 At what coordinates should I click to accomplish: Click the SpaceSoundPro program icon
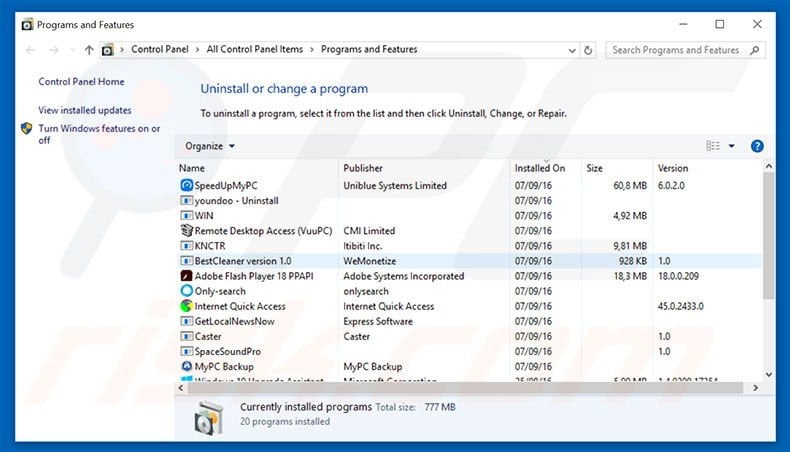(186, 351)
